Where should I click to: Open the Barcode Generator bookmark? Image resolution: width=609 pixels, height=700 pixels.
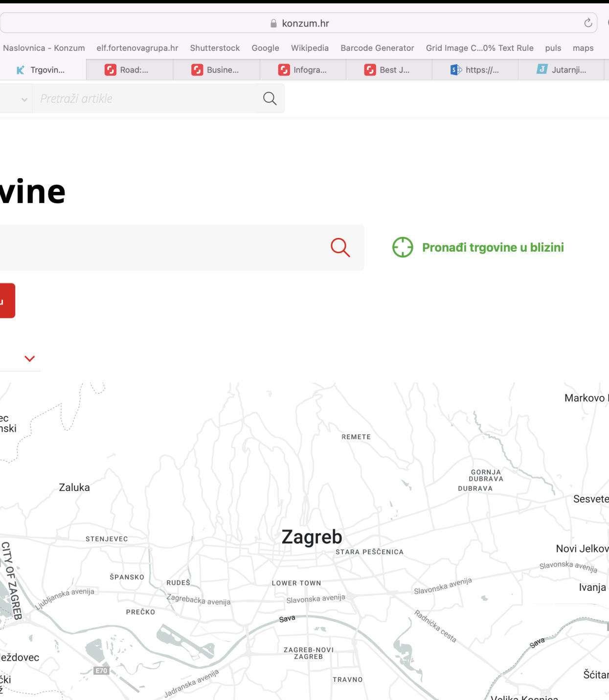point(377,48)
